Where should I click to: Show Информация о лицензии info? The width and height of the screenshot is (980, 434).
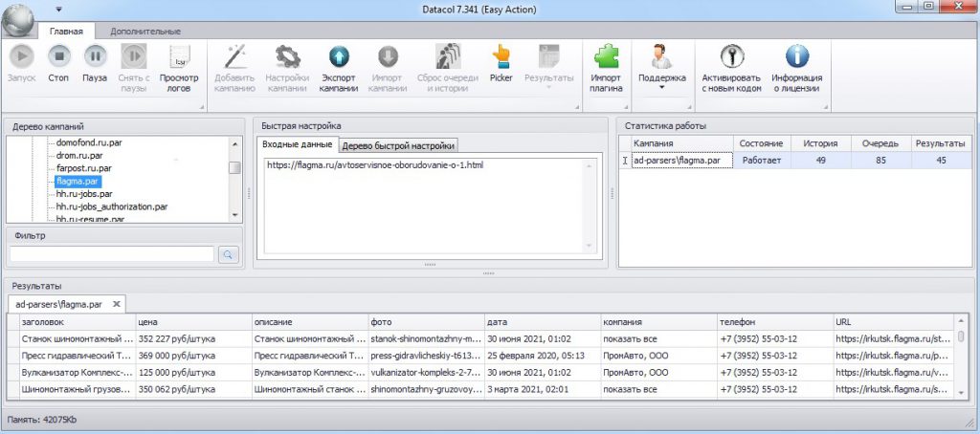[796, 57]
